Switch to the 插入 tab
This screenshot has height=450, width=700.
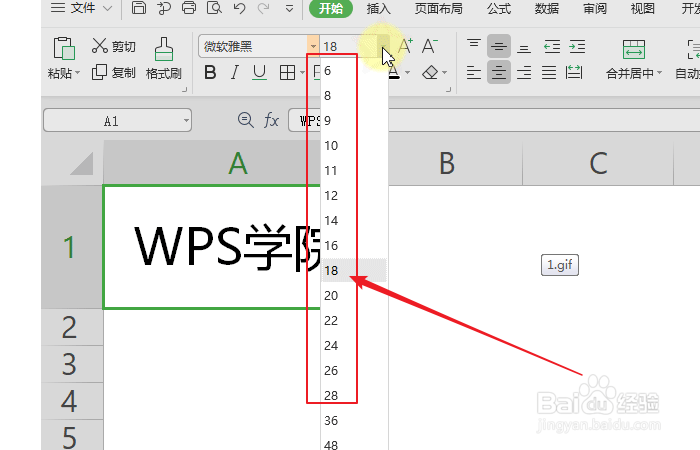point(379,8)
